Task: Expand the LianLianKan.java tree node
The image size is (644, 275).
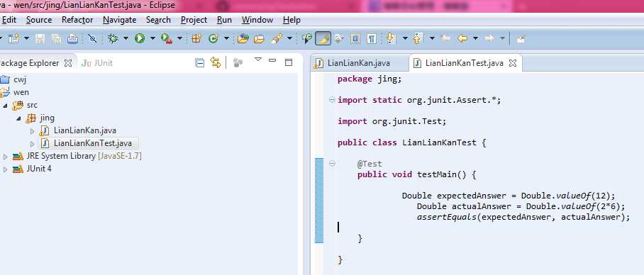Action: tap(32, 131)
